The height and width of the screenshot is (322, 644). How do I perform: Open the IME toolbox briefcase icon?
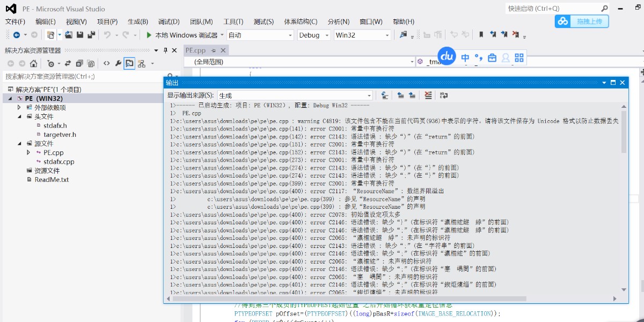pyautogui.click(x=492, y=57)
